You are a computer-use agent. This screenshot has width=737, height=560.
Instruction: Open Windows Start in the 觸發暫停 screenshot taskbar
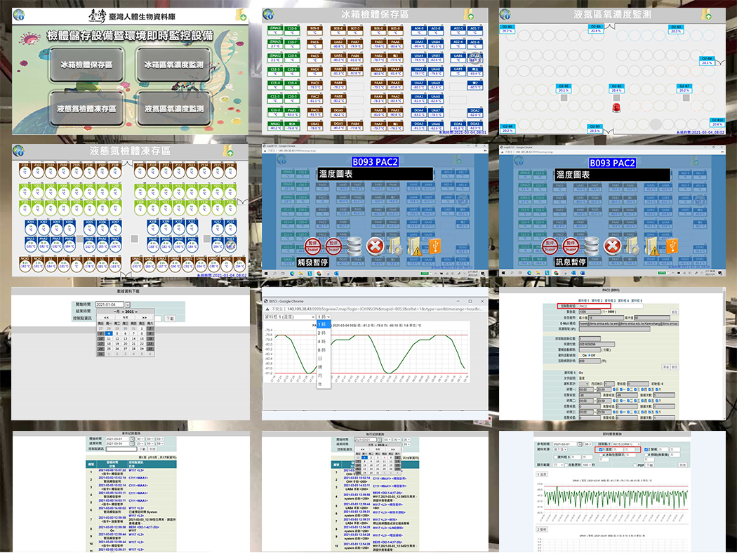(265, 273)
